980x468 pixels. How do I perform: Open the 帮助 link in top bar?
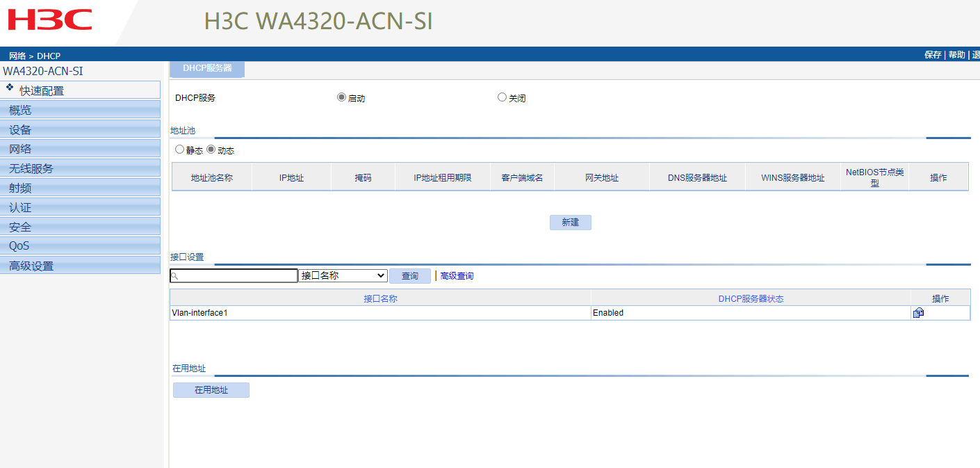956,55
